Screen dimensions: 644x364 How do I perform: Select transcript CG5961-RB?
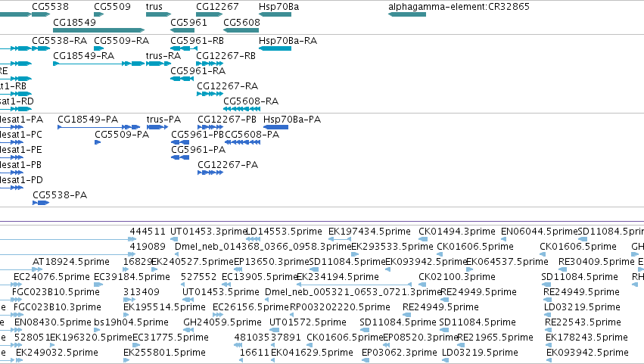(184, 48)
